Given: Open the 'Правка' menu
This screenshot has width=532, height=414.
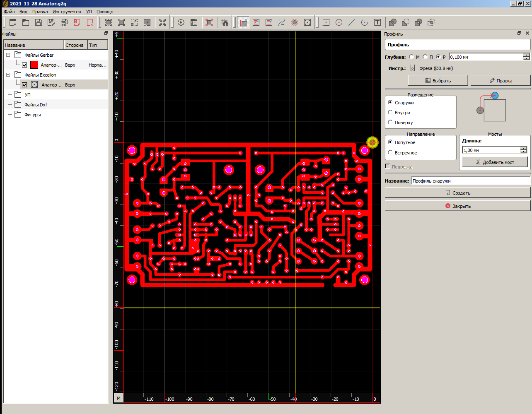Looking at the screenshot, I should click(40, 12).
